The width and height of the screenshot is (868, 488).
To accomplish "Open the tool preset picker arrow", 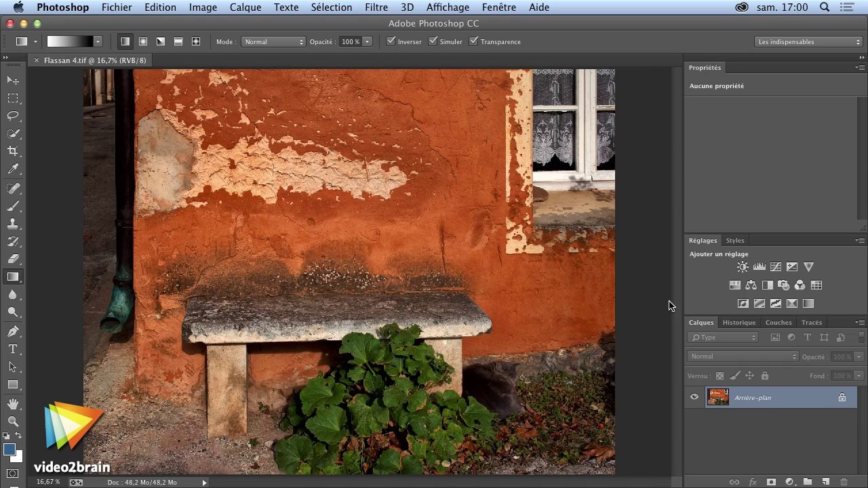I will point(35,41).
